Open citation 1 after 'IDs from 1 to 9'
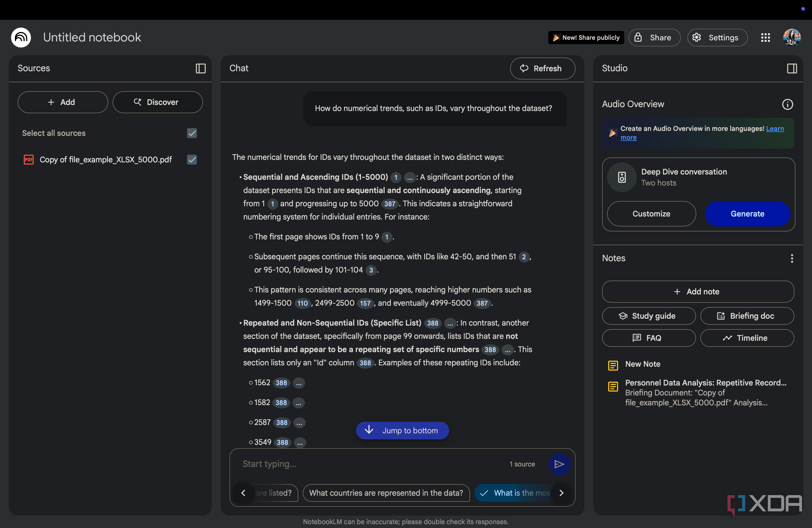The width and height of the screenshot is (812, 528). click(387, 237)
